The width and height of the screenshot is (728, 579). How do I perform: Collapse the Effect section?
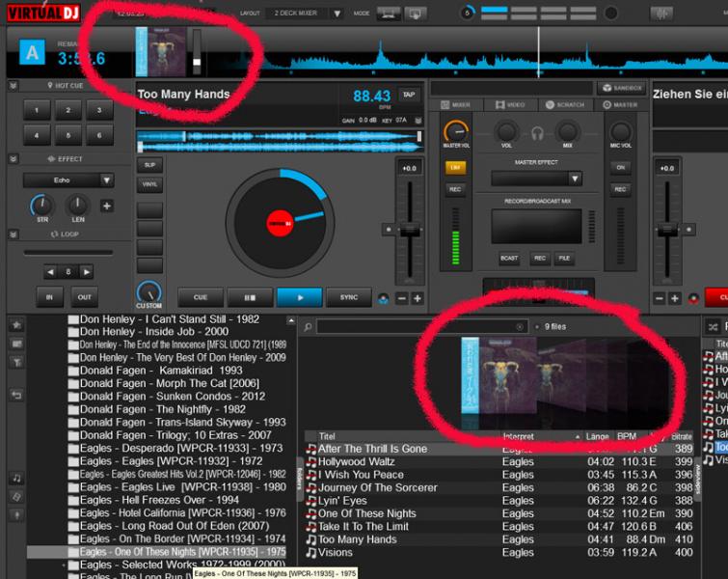13,159
